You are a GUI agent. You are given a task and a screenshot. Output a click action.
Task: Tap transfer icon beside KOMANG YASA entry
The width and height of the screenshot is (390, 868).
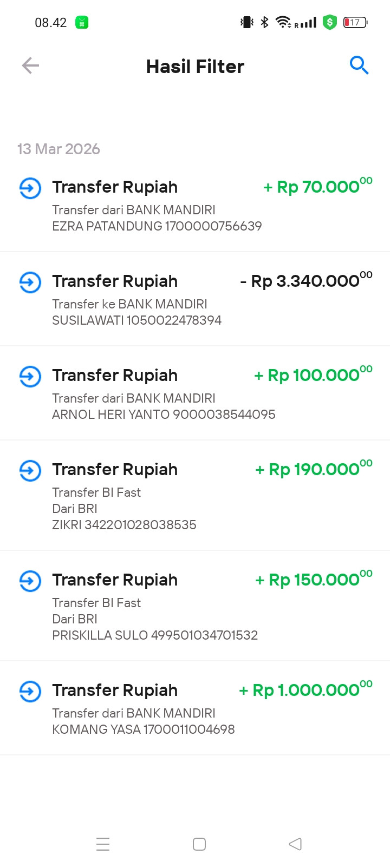pyautogui.click(x=30, y=692)
